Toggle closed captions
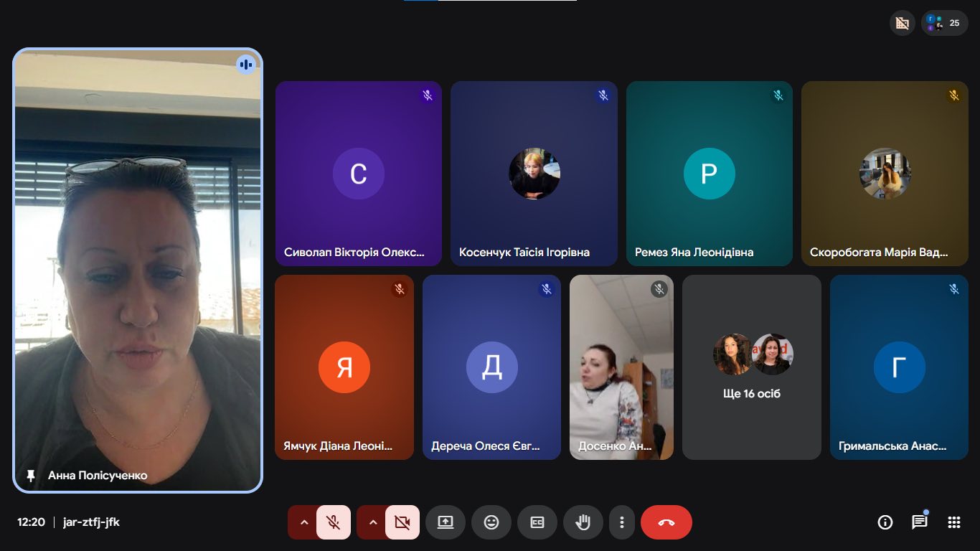The image size is (980, 551). point(537,522)
